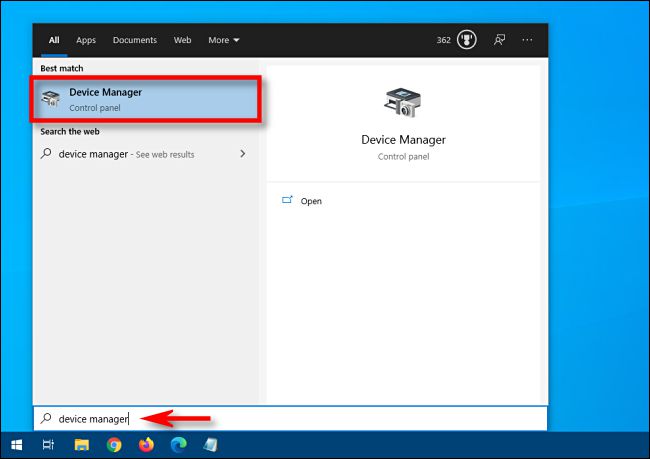650x459 pixels.
Task: Click the search box with 'device manager'
Action: coord(290,418)
